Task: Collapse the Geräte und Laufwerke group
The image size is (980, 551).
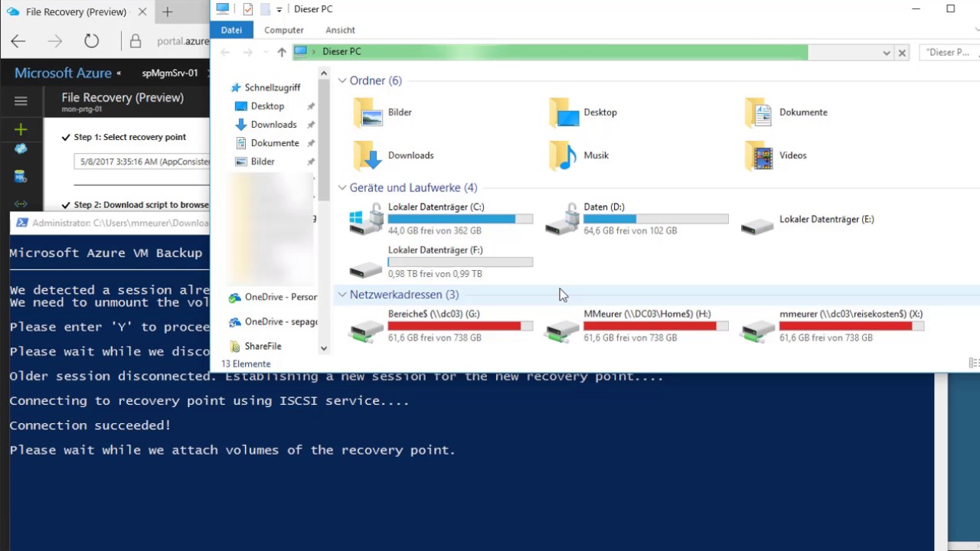Action: click(x=342, y=187)
